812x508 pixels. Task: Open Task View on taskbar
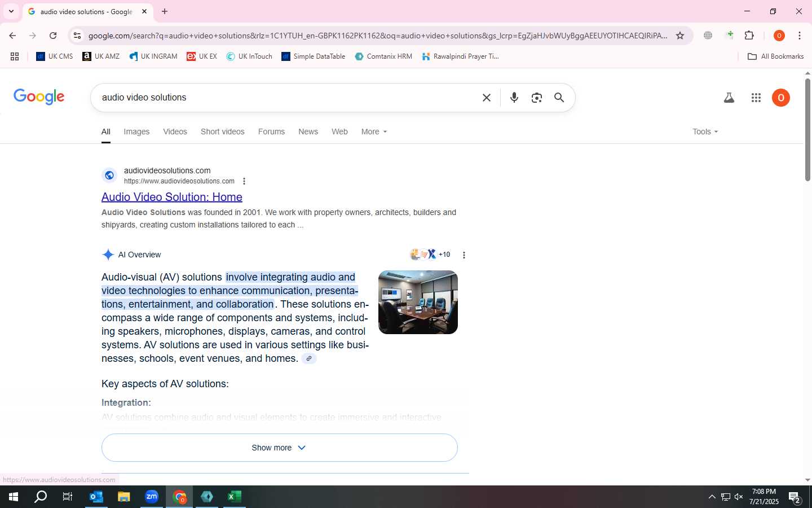[68, 497]
